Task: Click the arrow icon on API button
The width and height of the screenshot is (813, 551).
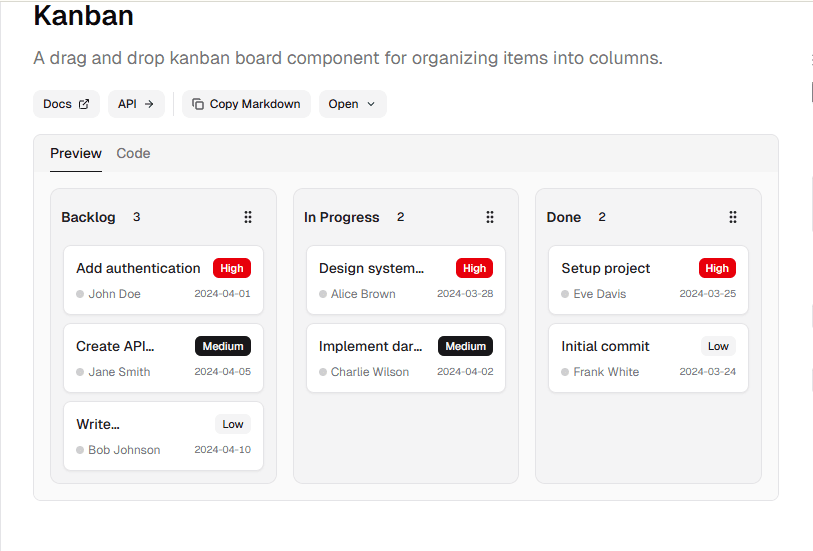Action: pos(149,104)
